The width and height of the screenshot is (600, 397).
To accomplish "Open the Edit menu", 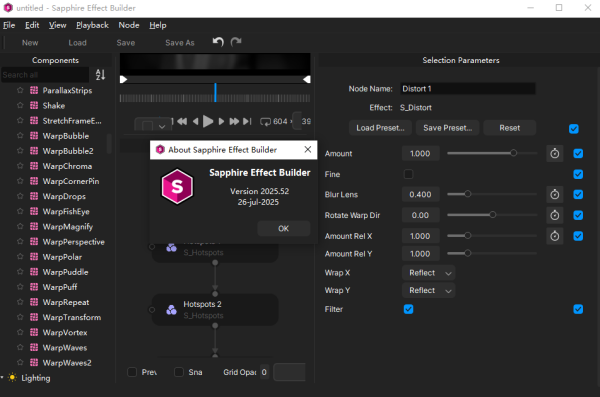I will (x=32, y=25).
